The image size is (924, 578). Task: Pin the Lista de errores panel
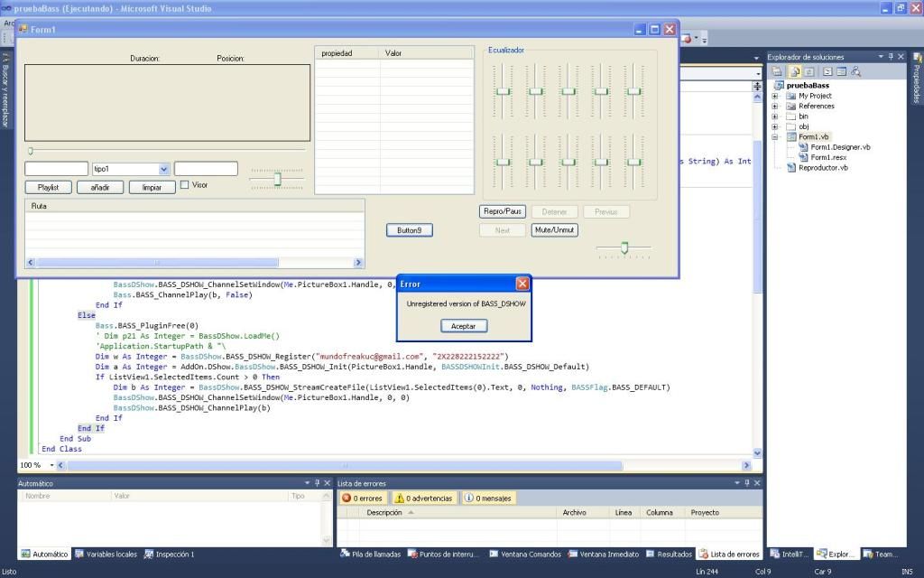click(746, 483)
